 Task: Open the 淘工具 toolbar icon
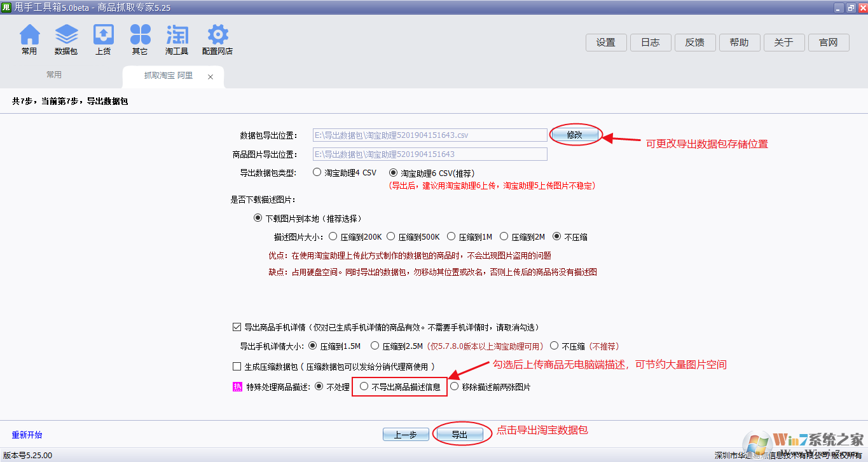click(177, 36)
